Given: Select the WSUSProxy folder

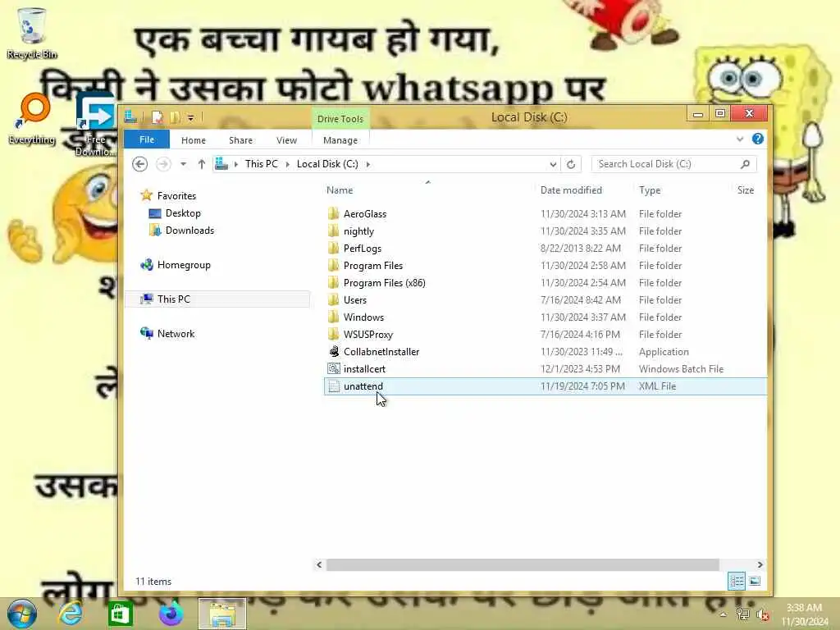Looking at the screenshot, I should pos(368,335).
